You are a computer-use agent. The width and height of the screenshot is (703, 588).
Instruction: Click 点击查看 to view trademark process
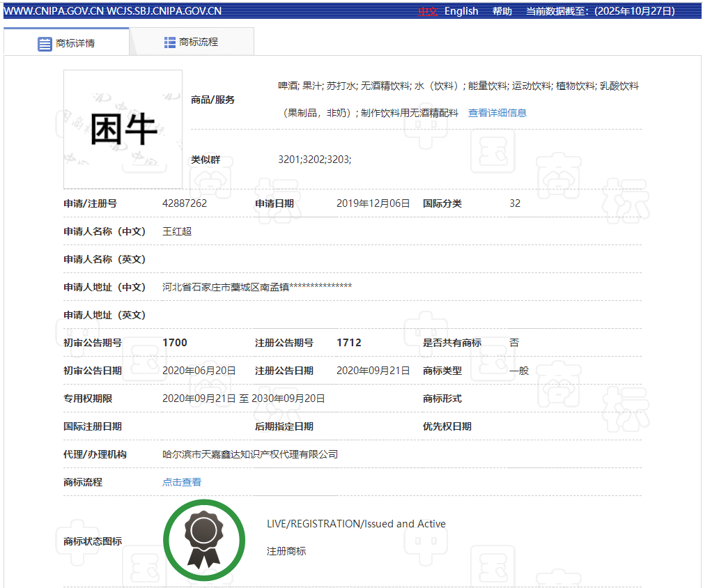click(182, 482)
